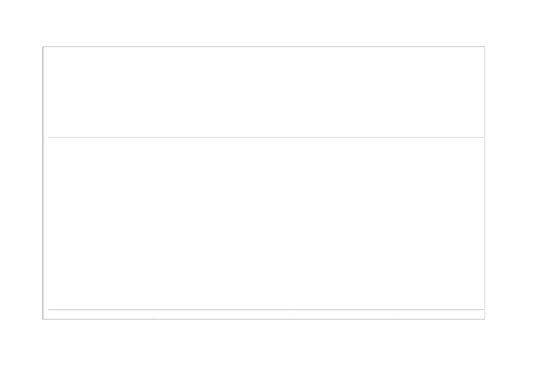This screenshot has height=392, width=554.
Task: Click the bottom-left corner of chart frame
Action: (43, 319)
